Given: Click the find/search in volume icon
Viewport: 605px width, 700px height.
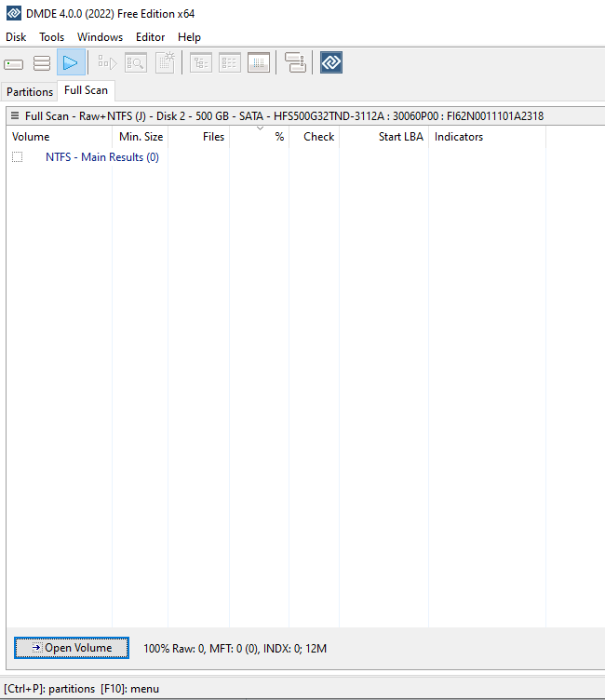Looking at the screenshot, I should click(136, 62).
